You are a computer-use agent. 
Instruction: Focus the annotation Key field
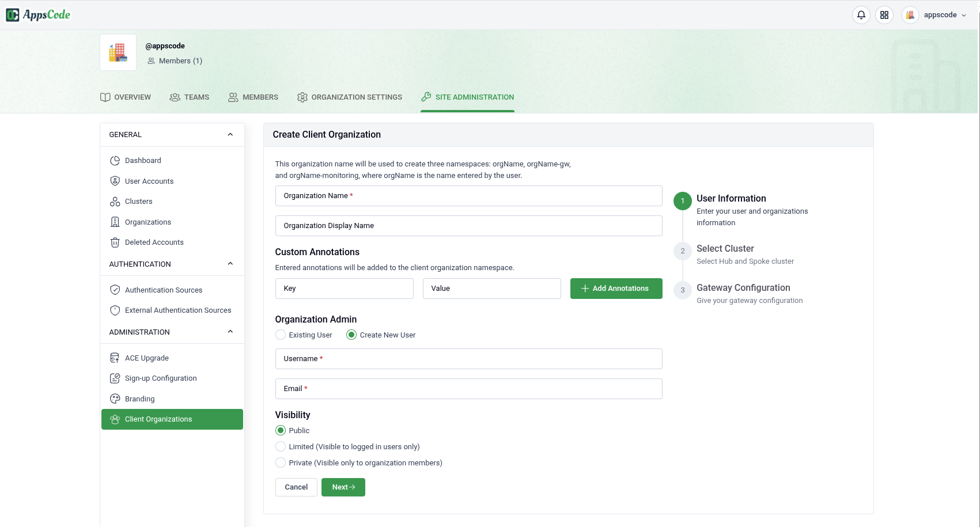[345, 289]
